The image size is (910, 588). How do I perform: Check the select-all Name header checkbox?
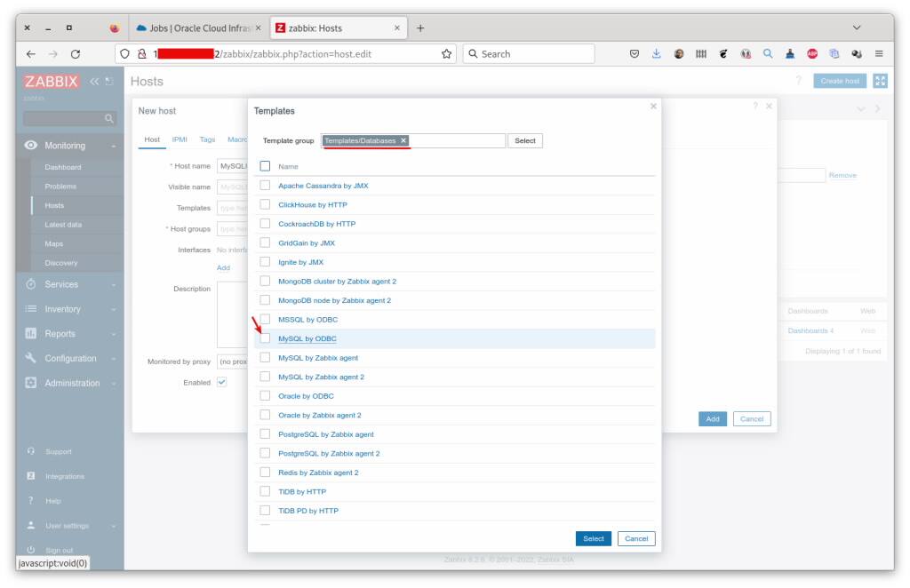click(x=265, y=166)
